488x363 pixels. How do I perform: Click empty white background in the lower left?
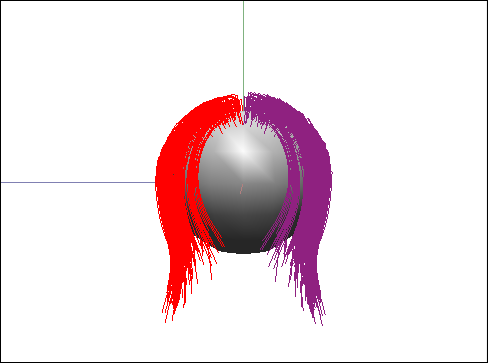[77, 283]
